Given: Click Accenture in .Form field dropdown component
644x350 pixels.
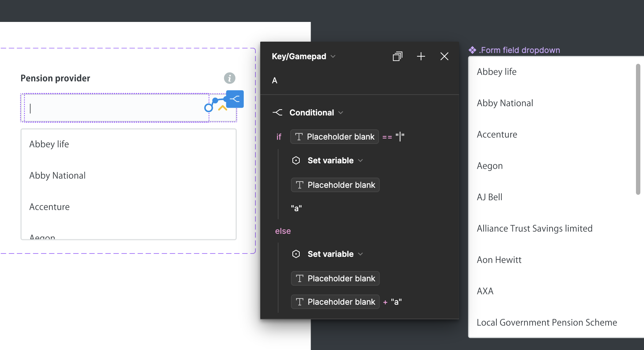Looking at the screenshot, I should point(497,134).
